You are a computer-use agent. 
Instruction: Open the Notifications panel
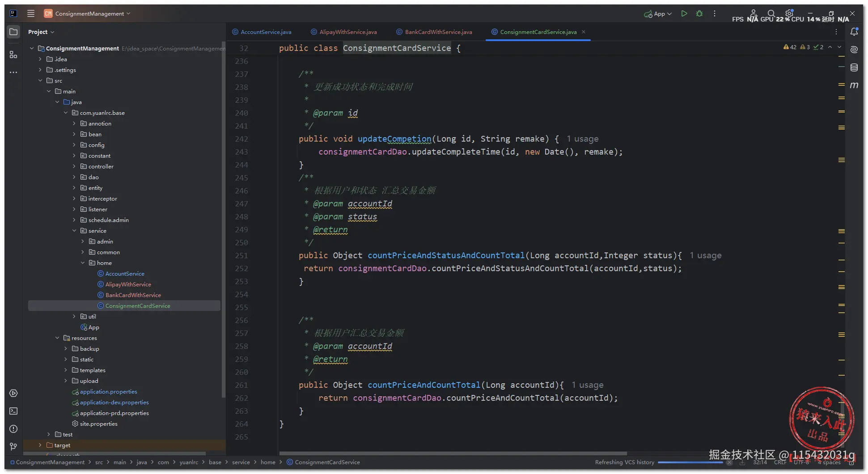[854, 32]
